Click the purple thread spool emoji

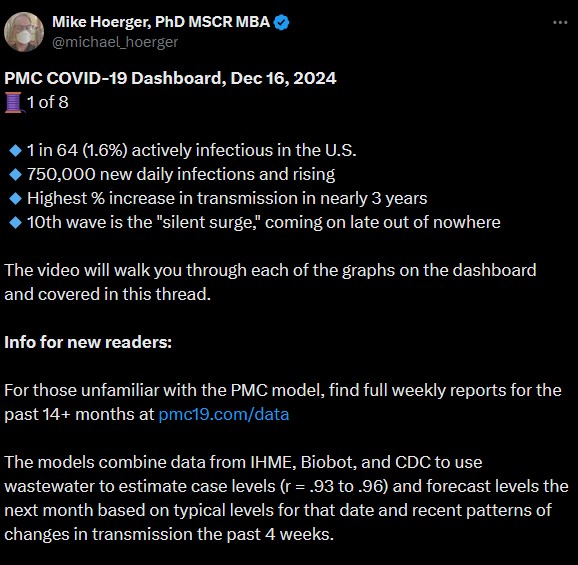point(14,102)
